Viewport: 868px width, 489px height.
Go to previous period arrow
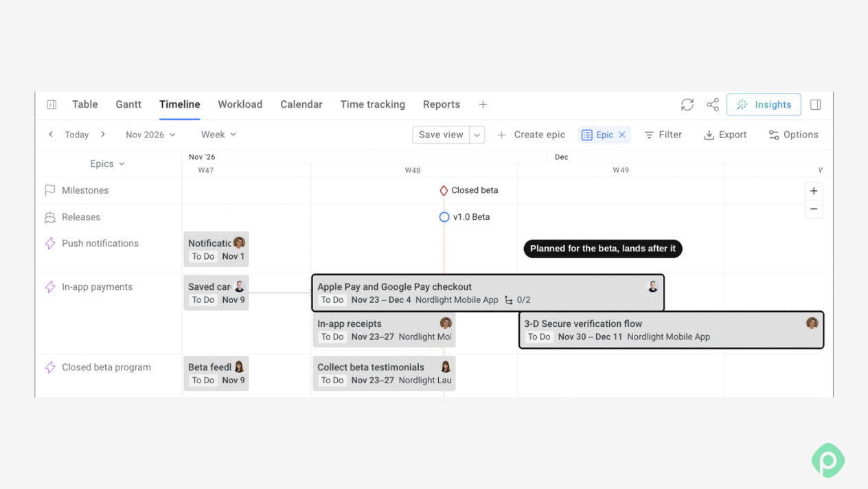click(x=51, y=135)
